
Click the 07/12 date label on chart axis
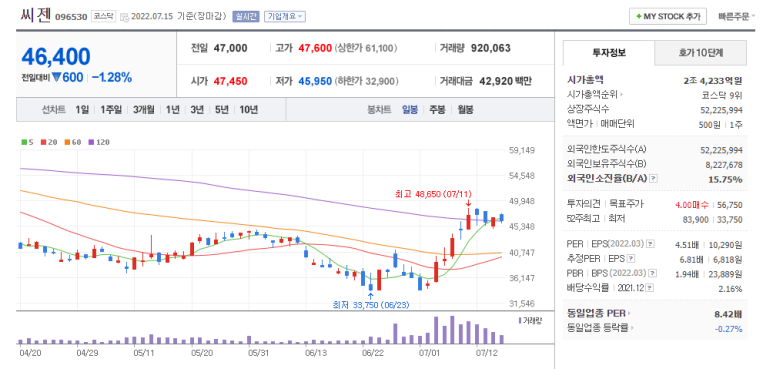pos(487,353)
